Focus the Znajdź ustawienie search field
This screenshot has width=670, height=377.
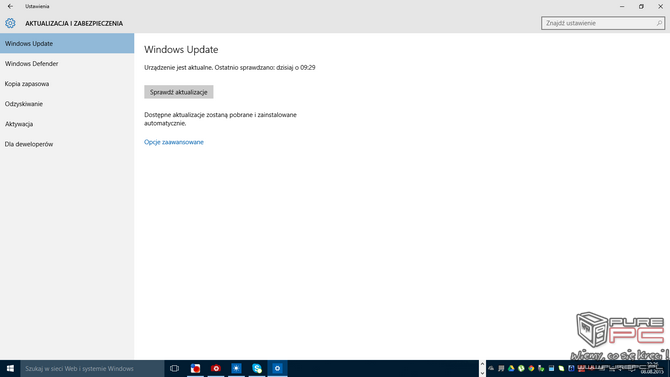pyautogui.click(x=603, y=23)
